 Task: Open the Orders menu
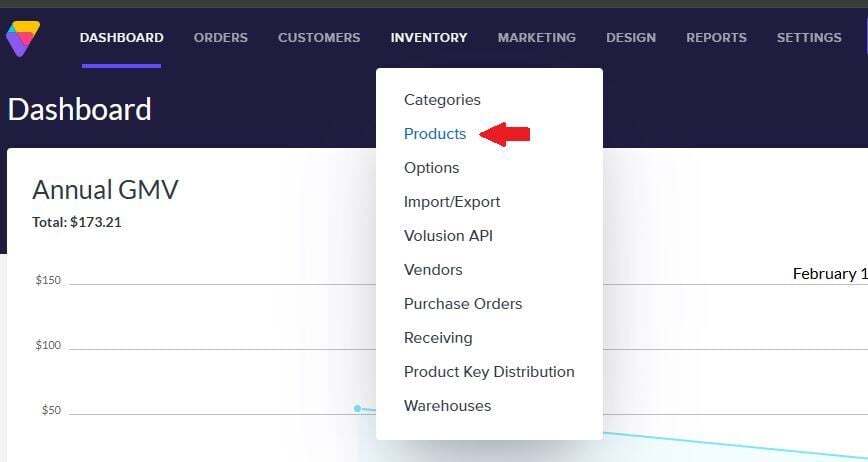click(220, 38)
